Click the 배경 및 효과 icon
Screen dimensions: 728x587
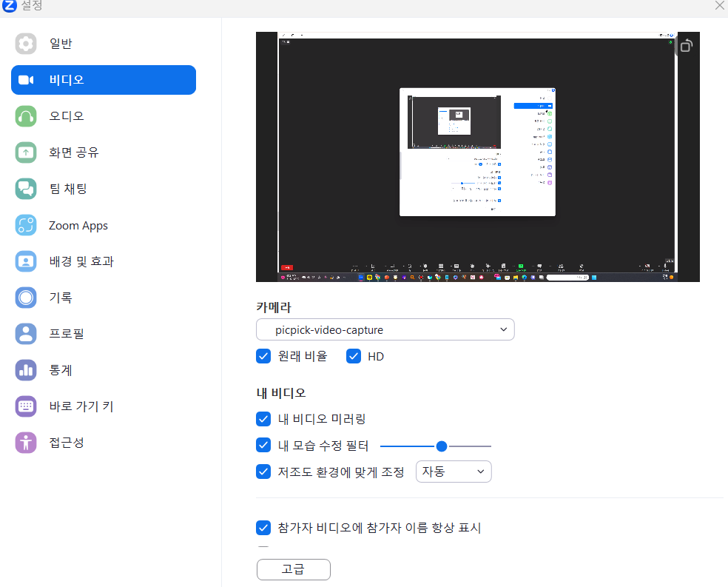click(26, 261)
